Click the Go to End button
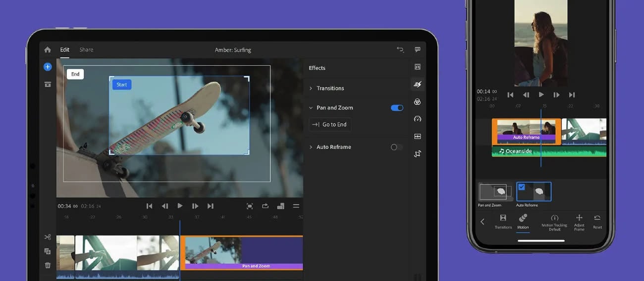 [x=330, y=124]
